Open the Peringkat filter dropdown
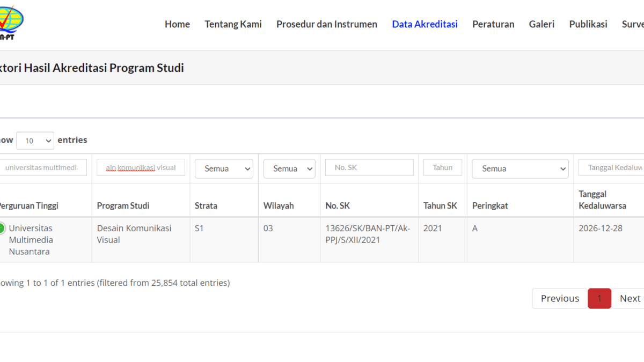The height and width of the screenshot is (362, 644). (520, 168)
